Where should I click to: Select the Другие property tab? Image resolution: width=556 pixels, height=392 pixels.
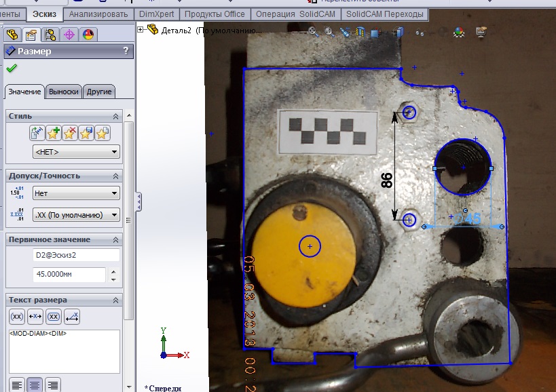[99, 92]
